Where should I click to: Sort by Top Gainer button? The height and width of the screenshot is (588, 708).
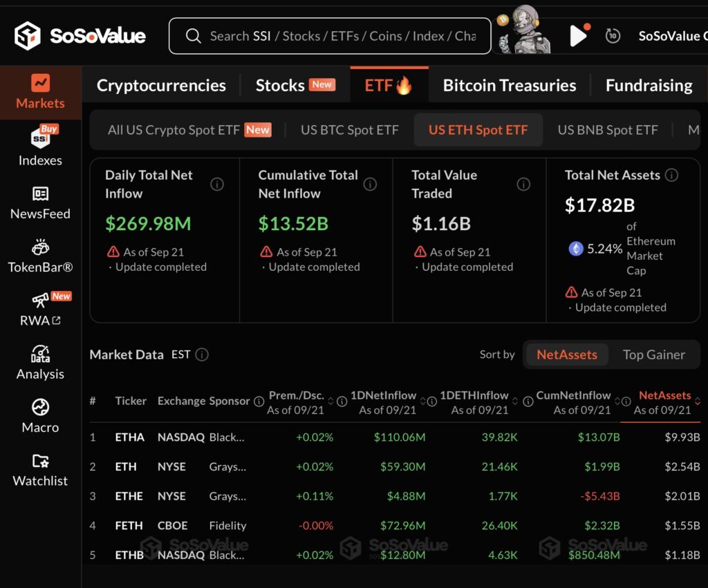654,354
